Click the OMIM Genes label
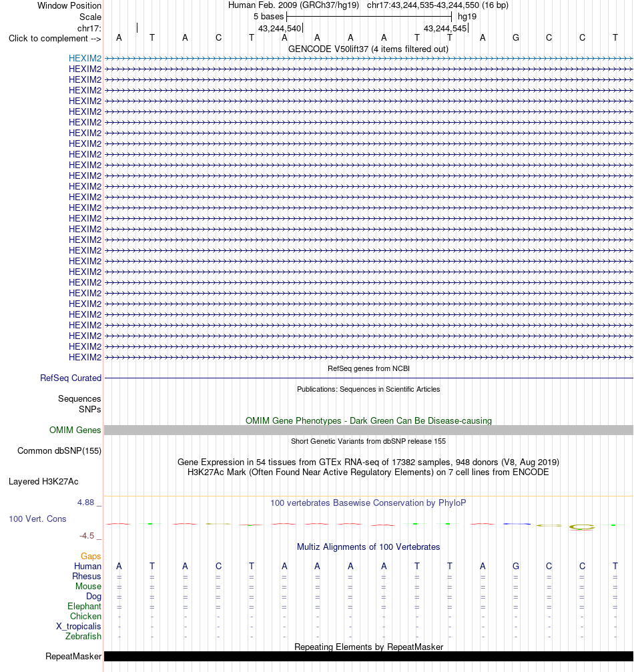Screen dimensions: 634x672 (75, 430)
